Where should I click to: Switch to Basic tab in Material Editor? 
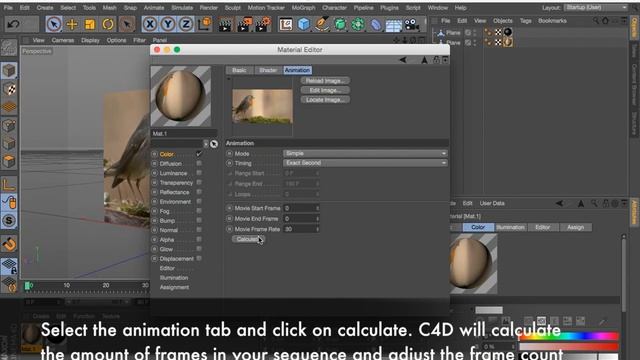239,70
